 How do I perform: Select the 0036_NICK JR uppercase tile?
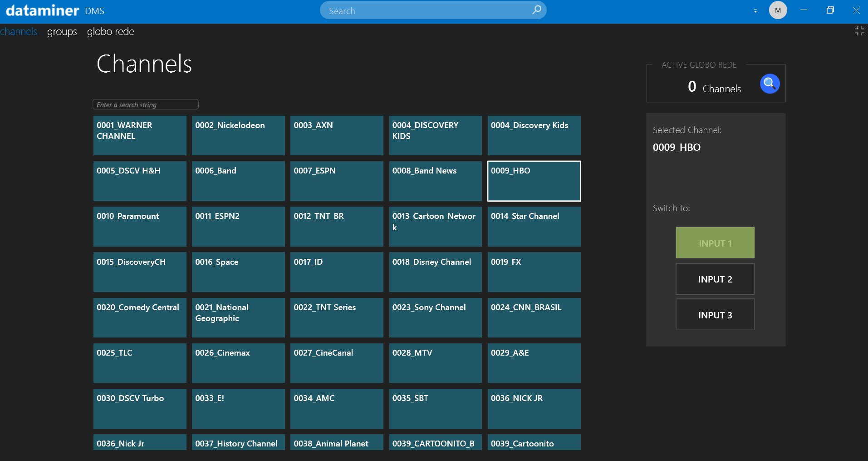[534, 408]
